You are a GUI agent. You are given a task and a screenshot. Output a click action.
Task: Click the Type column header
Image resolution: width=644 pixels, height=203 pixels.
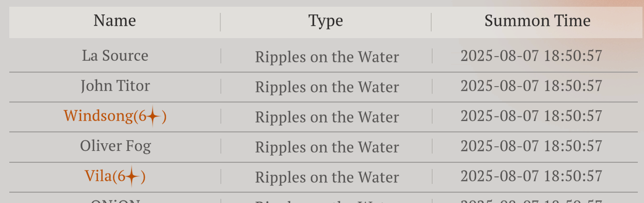click(x=326, y=21)
